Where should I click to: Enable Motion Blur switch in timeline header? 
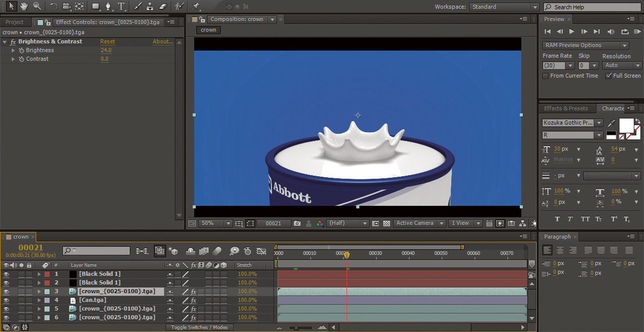click(217, 251)
